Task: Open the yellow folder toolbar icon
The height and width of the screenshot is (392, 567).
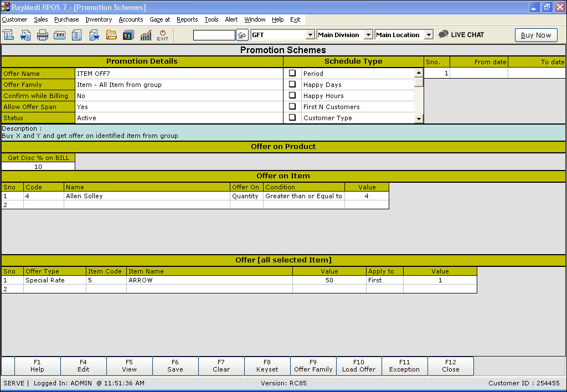Action: (x=111, y=35)
